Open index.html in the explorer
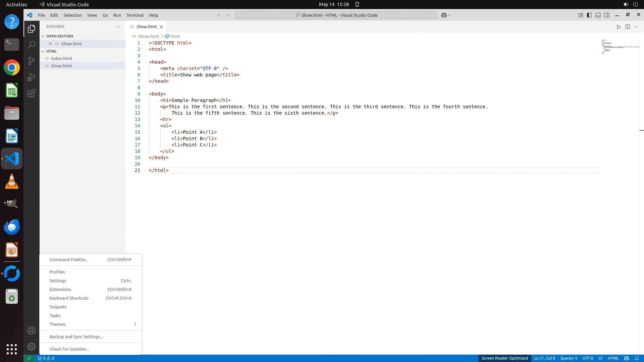The height and width of the screenshot is (362, 644). 61,58
